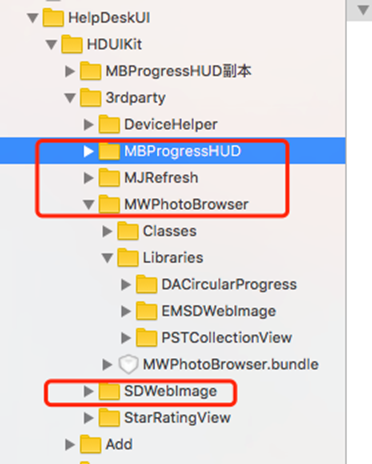This screenshot has width=372, height=464.
Task: Collapse the 3rdparty disclosure triangle
Action: point(70,98)
